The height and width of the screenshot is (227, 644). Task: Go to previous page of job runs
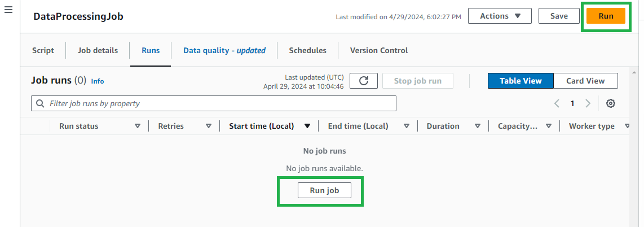click(557, 103)
